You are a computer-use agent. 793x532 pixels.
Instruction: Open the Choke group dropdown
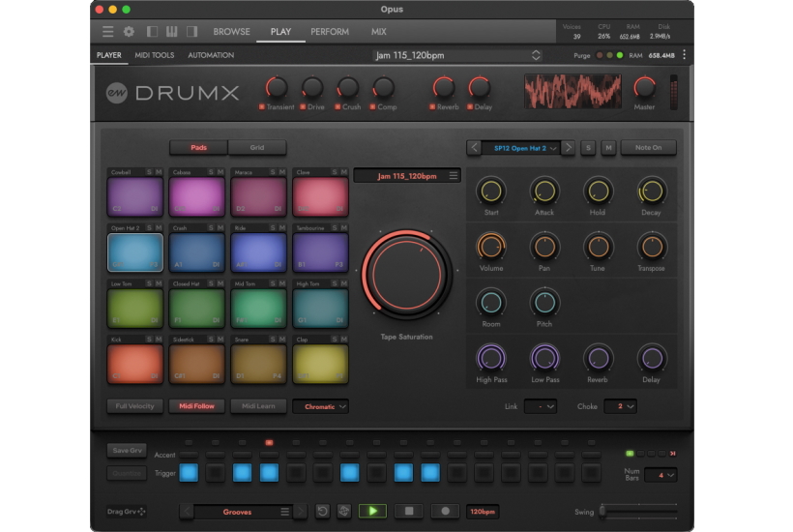tap(620, 406)
